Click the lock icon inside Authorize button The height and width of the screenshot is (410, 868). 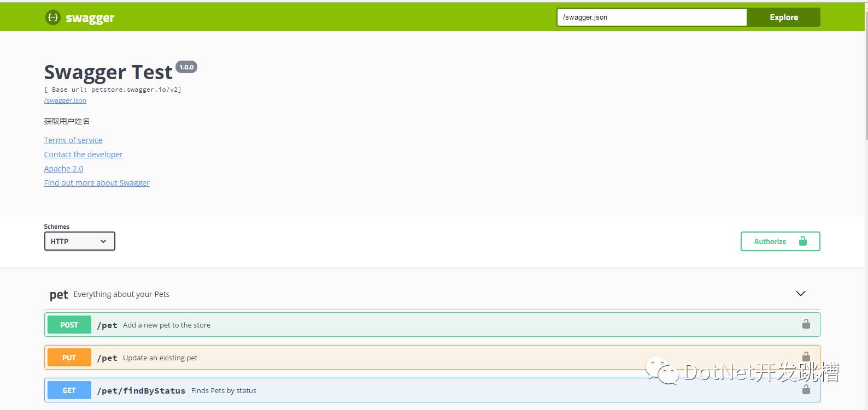803,241
